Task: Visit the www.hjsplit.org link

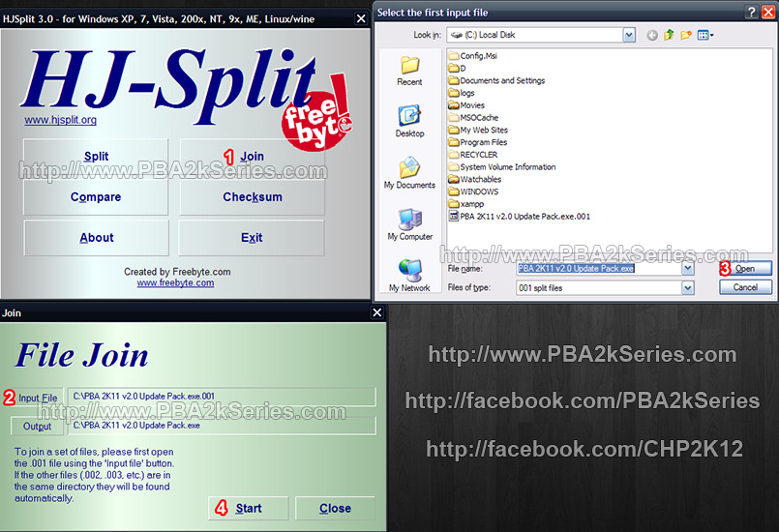Action: (x=61, y=120)
